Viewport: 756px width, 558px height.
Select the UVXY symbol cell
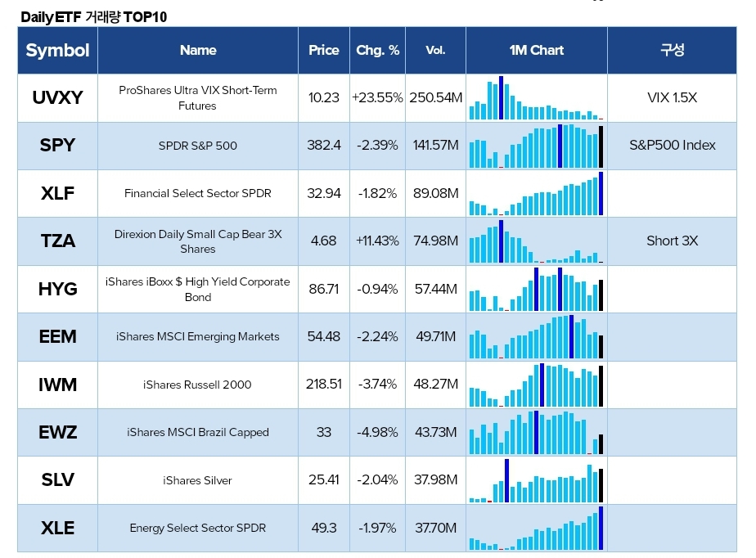point(57,98)
